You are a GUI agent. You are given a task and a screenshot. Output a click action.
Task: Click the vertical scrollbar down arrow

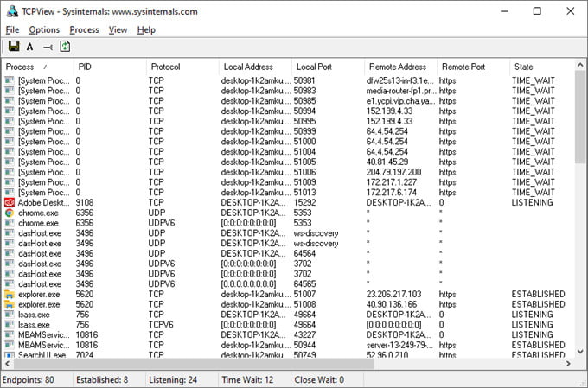coord(580,352)
